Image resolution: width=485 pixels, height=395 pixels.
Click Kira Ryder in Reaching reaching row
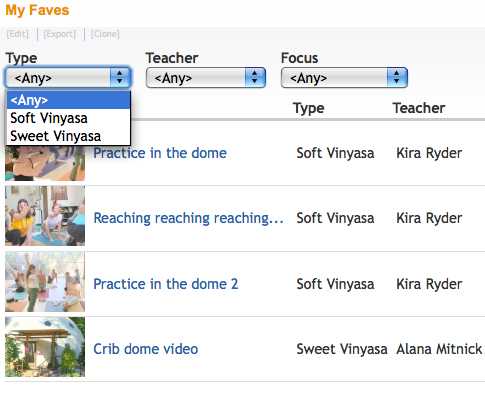(429, 218)
